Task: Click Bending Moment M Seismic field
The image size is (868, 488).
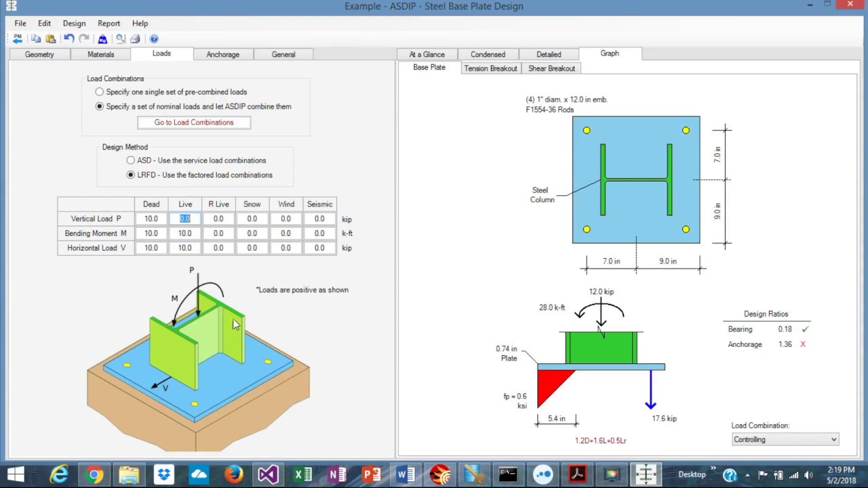Action: point(319,233)
